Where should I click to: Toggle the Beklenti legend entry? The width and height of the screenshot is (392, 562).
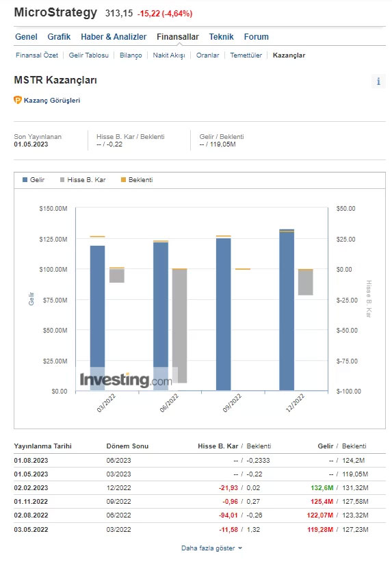tap(137, 180)
